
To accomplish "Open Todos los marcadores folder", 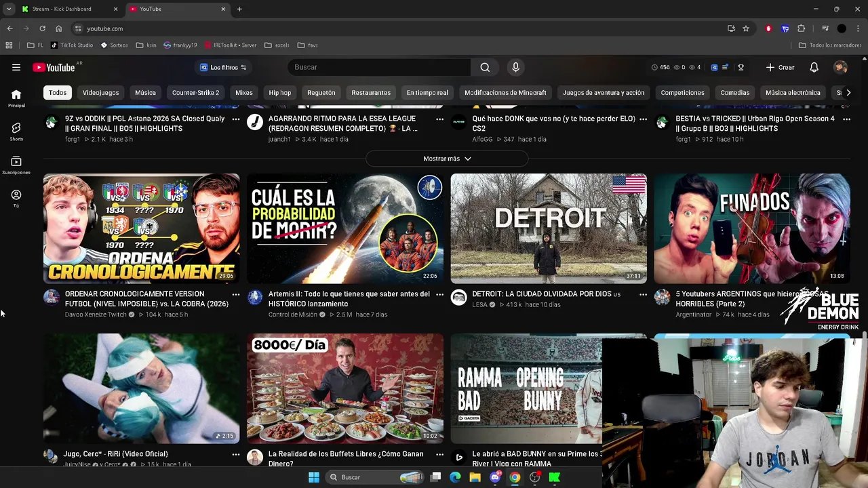I will pos(830,45).
